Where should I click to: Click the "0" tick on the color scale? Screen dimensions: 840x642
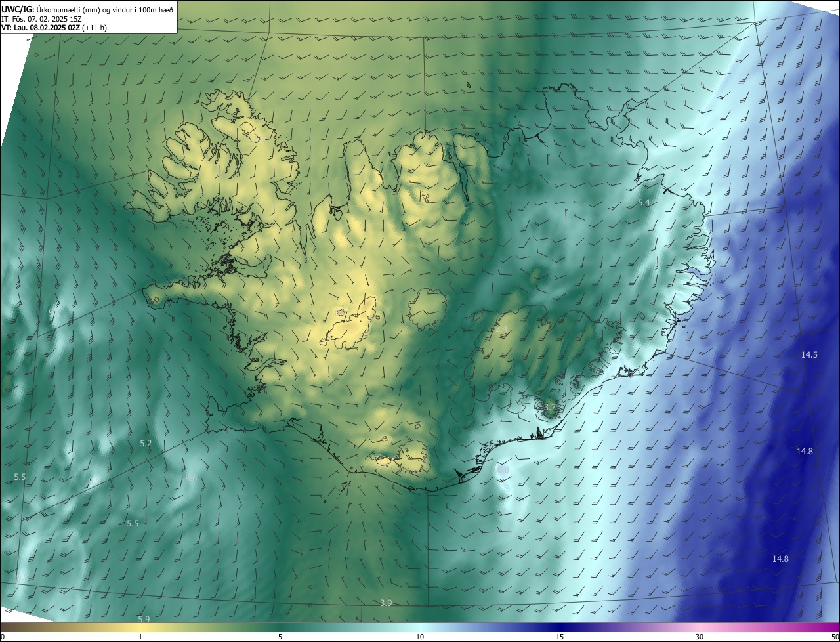pos(3,637)
